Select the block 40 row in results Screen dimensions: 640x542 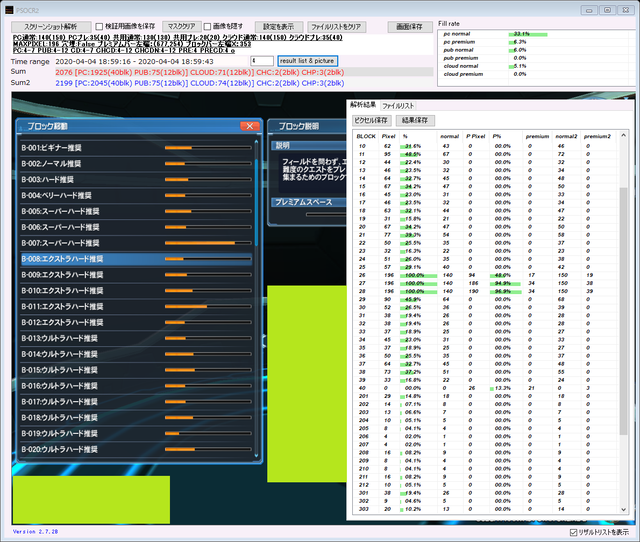[x=486, y=388]
